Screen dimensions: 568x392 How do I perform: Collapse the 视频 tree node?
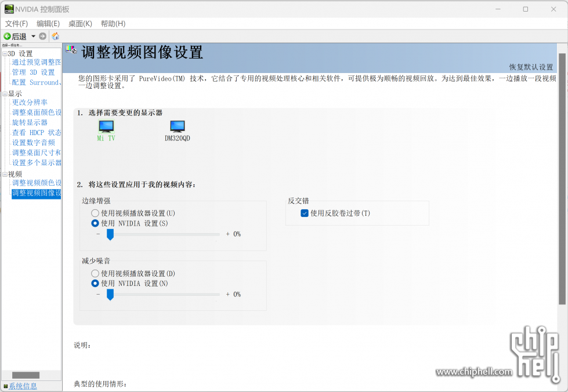tap(5, 174)
